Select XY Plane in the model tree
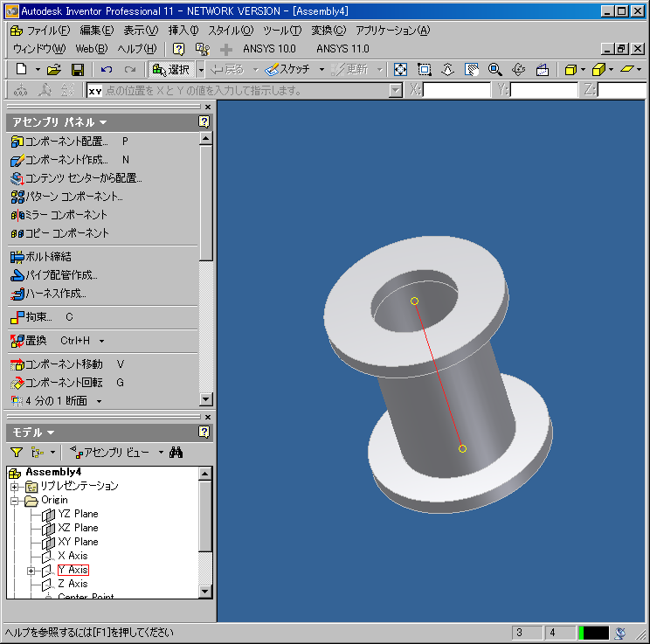The width and height of the screenshot is (650, 644). [78, 542]
